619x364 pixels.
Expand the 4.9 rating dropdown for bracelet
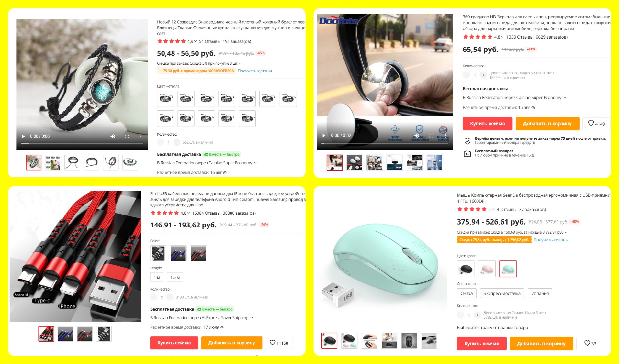point(192,41)
